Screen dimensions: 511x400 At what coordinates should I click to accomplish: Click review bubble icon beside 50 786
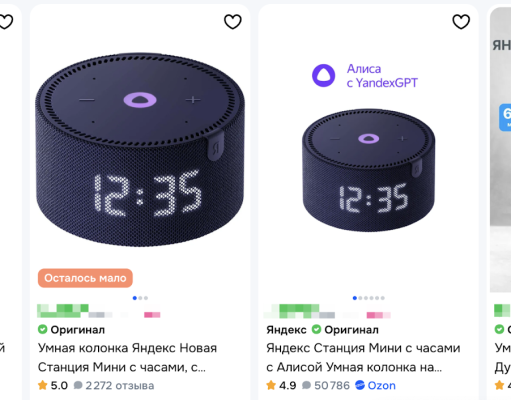[x=307, y=385]
